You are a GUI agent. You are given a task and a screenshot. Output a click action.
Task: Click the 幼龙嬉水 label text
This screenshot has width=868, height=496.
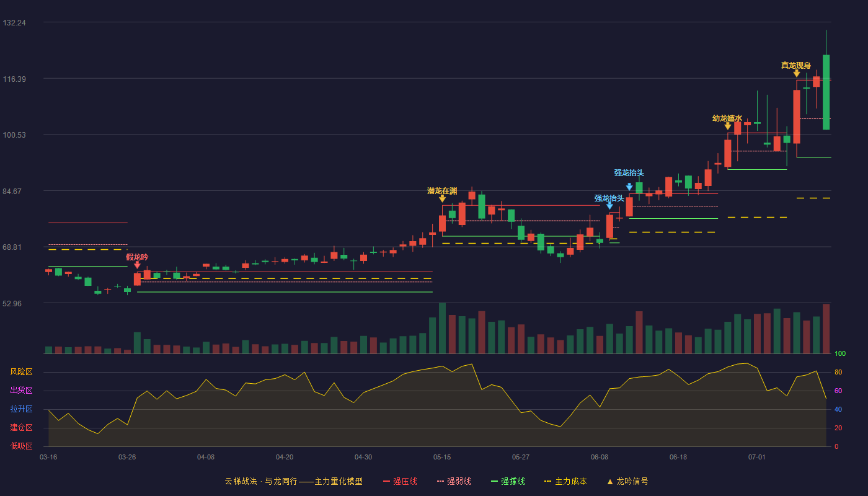click(x=727, y=118)
